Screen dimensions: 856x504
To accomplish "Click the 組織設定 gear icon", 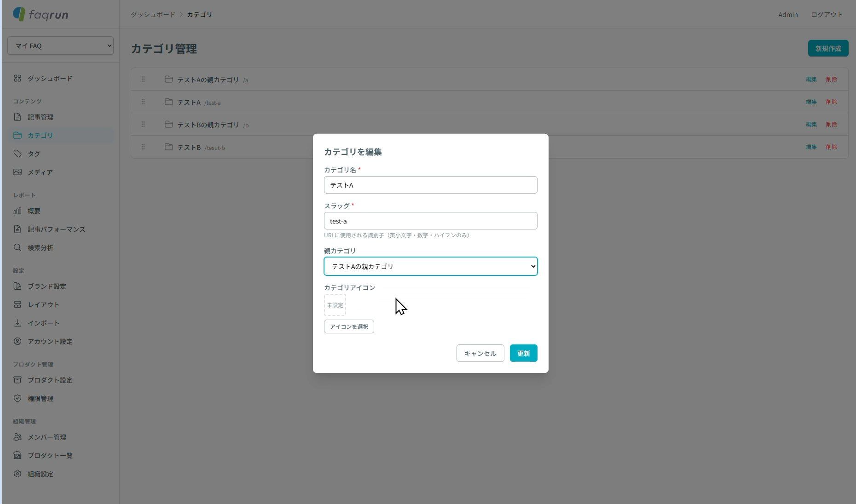I will coord(17,474).
